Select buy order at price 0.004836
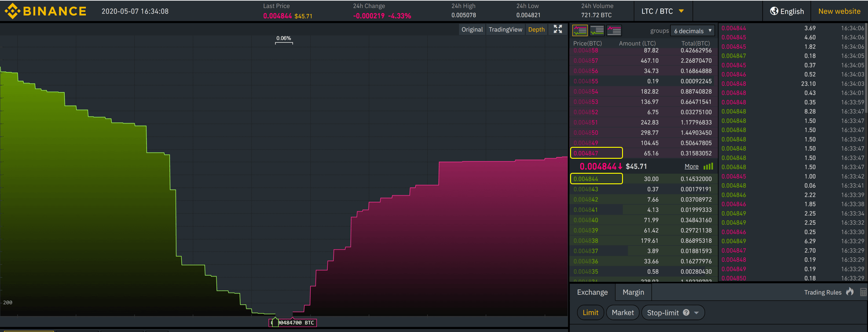The height and width of the screenshot is (332, 868). coord(644,261)
